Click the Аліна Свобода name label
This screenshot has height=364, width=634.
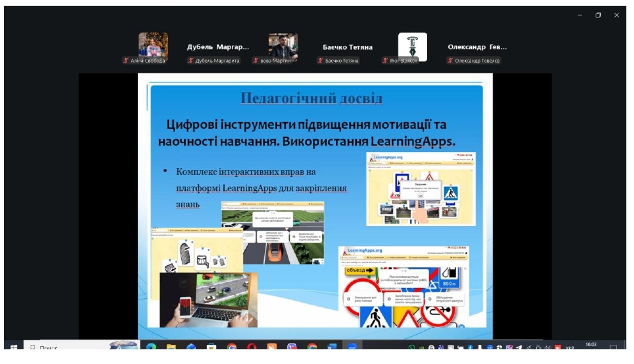tap(147, 61)
